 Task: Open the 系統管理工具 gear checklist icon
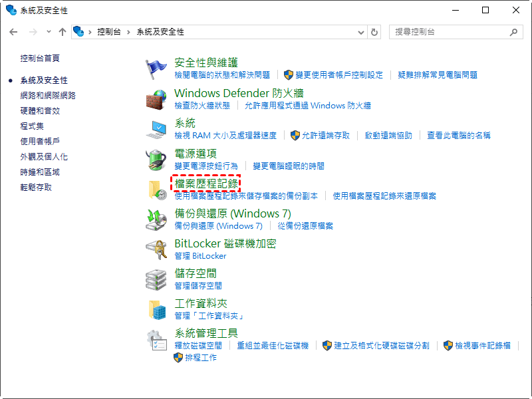pos(156,340)
